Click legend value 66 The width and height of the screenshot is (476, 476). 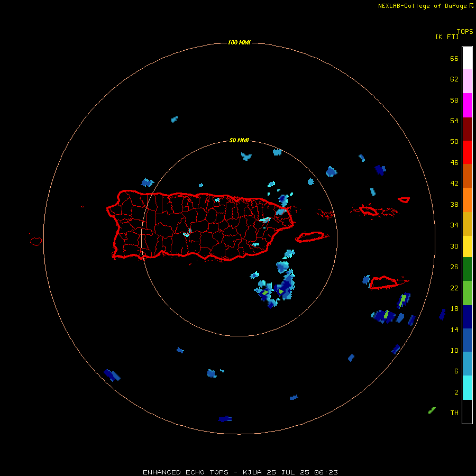454,58
